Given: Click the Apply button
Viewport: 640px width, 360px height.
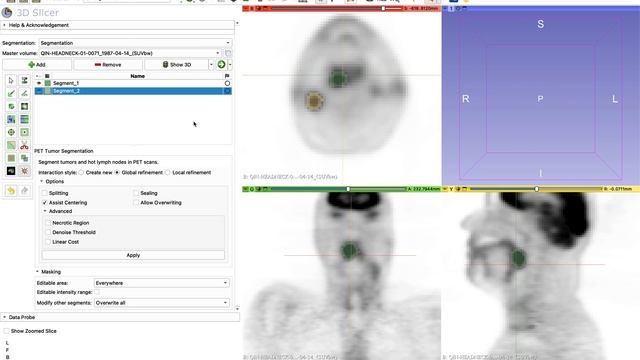Looking at the screenshot, I should 133,255.
